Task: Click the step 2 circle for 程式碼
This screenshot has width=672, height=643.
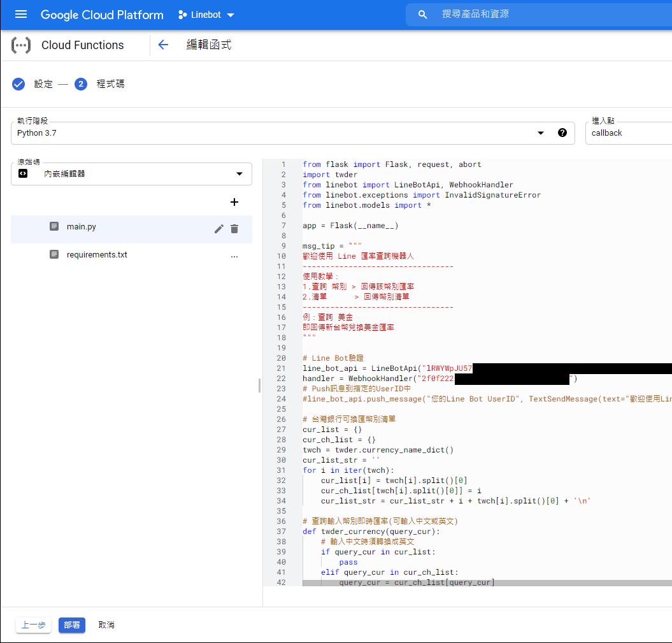Action: coord(80,84)
